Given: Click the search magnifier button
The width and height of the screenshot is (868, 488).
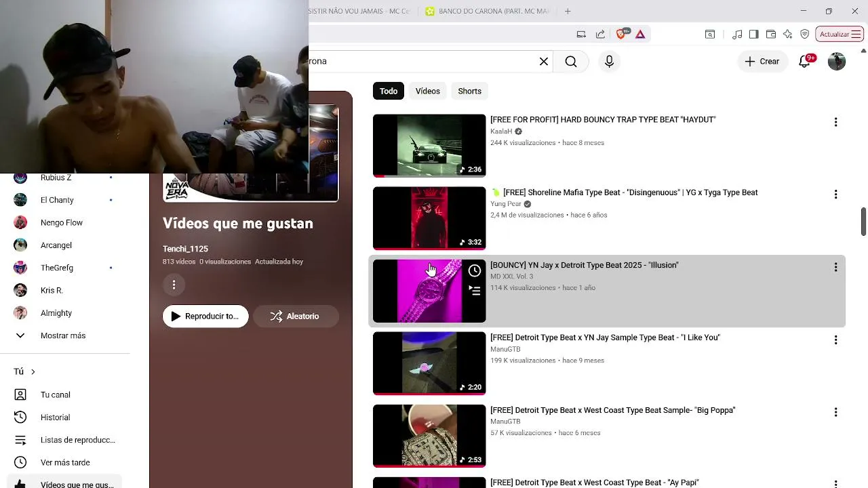Looking at the screenshot, I should (x=571, y=61).
